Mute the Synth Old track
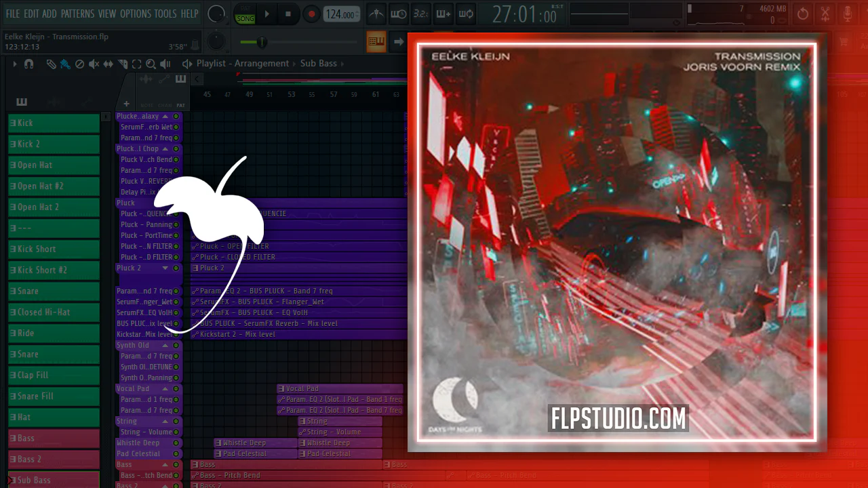868x488 pixels. pyautogui.click(x=176, y=346)
